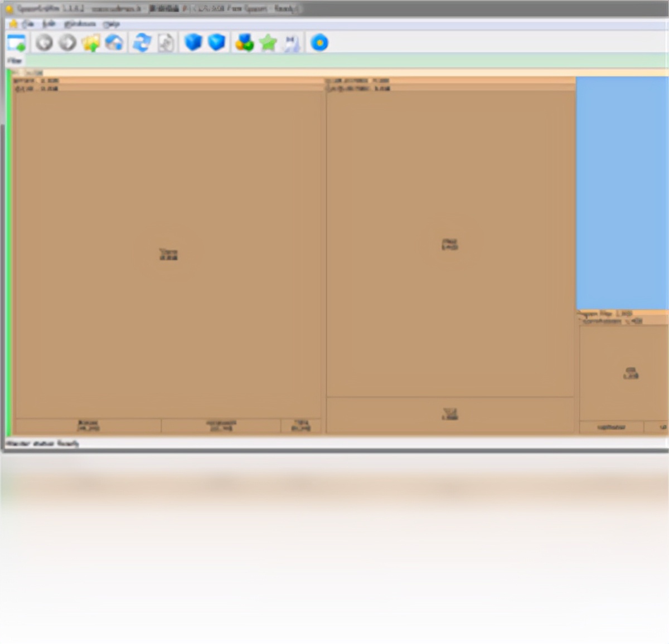The width and height of the screenshot is (669, 644).
Task: Go forward with grey right arrow
Action: (x=67, y=42)
